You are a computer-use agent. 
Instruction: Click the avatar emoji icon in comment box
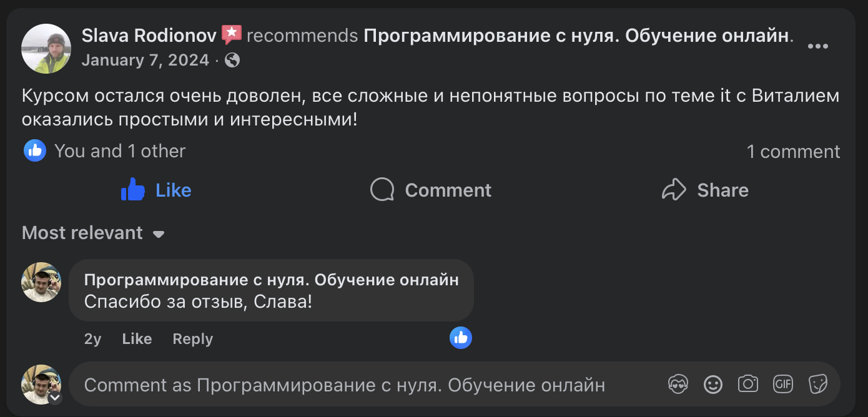[678, 385]
